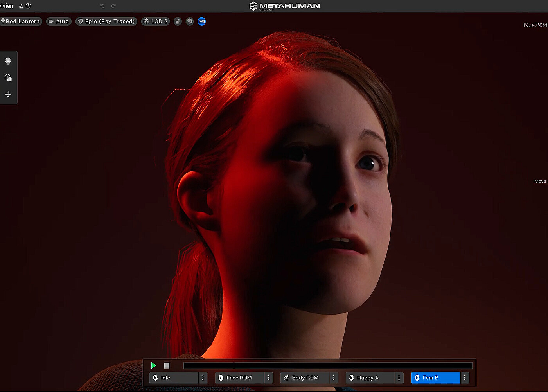
Task: Toggle the clay material render icon
Action: tap(178, 22)
